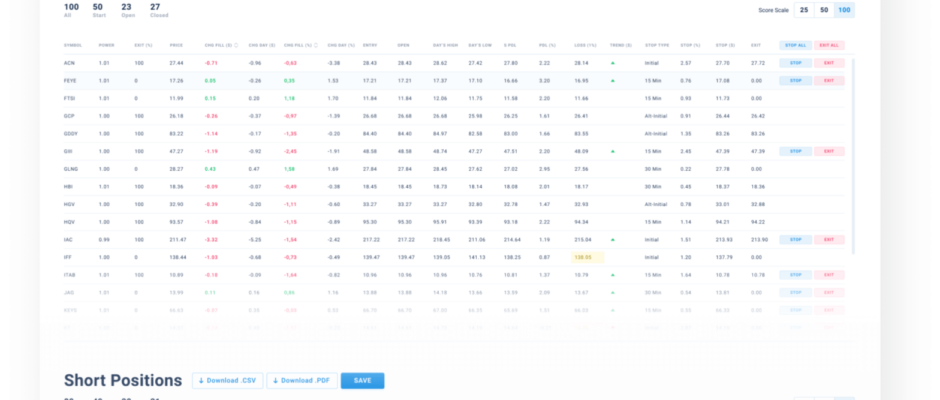This screenshot has height=400, width=940.
Task: Filter by Closed positions (27)
Action: (x=159, y=10)
